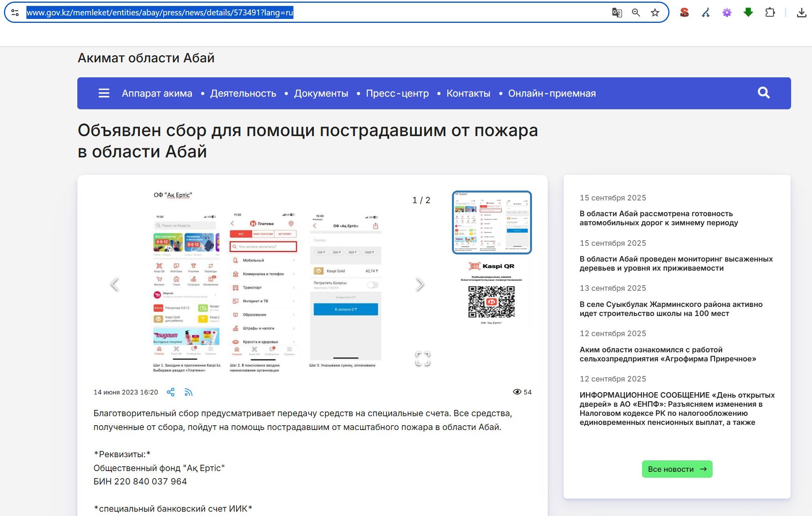Image resolution: width=812 pixels, height=516 pixels.
Task: Open the Пресс-центр menu item
Action: (397, 93)
